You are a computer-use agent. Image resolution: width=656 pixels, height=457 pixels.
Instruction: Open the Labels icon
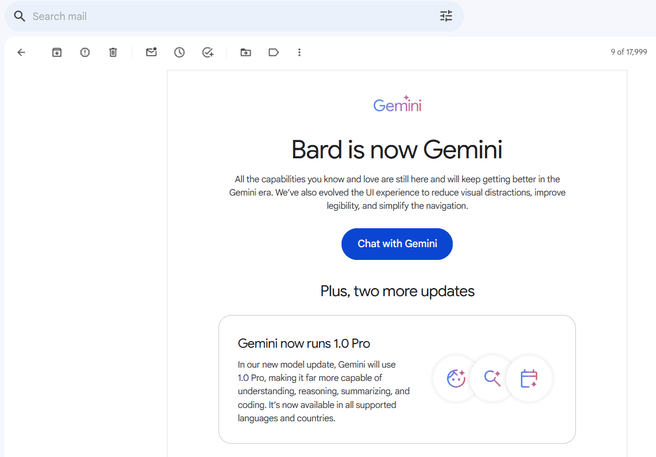click(274, 52)
